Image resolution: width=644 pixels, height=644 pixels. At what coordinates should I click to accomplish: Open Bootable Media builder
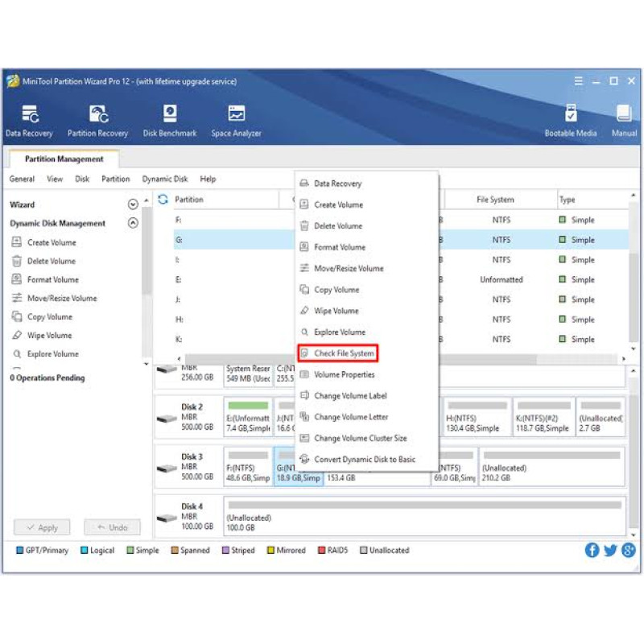coord(571,114)
